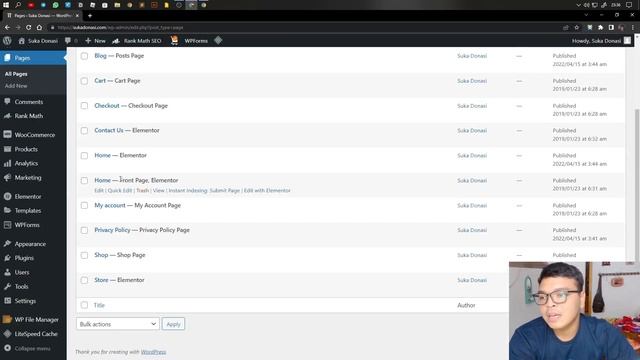The height and width of the screenshot is (360, 640).
Task: Collapse the admin sidebar menu
Action: [32, 349]
